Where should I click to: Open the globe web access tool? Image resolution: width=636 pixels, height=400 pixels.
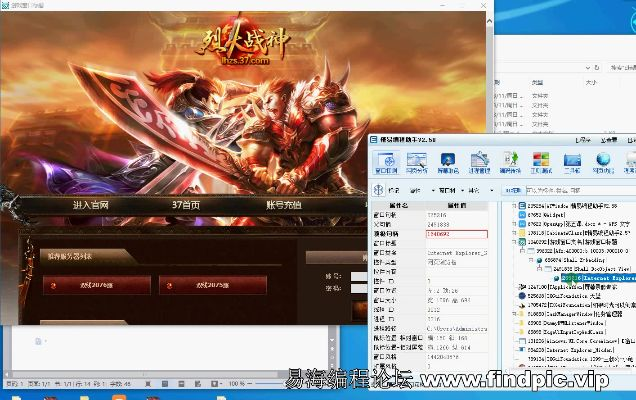[603, 163]
